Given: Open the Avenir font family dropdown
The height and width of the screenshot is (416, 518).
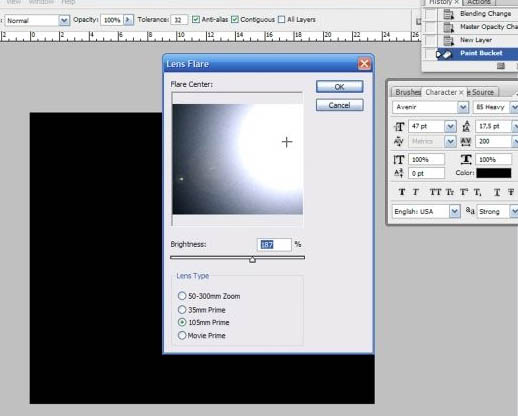Looking at the screenshot, I should point(463,107).
